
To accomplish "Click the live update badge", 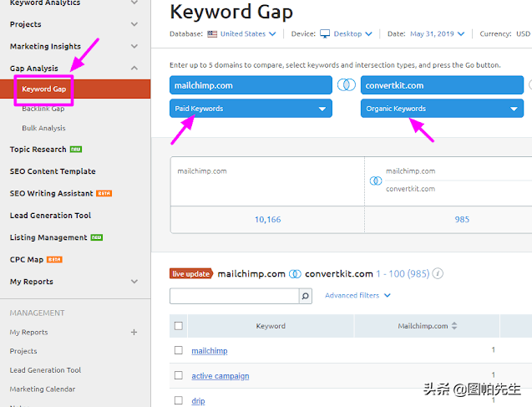I will [191, 273].
